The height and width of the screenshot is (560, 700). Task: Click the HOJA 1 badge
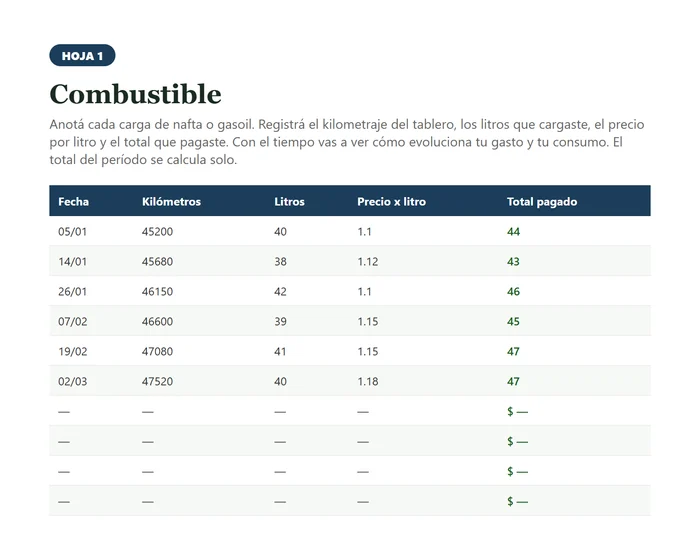click(82, 55)
